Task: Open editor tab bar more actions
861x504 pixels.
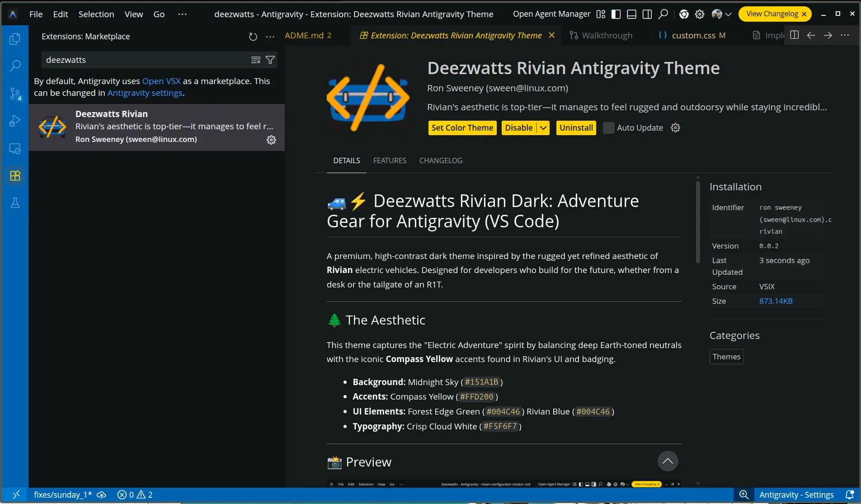Action: tap(845, 35)
